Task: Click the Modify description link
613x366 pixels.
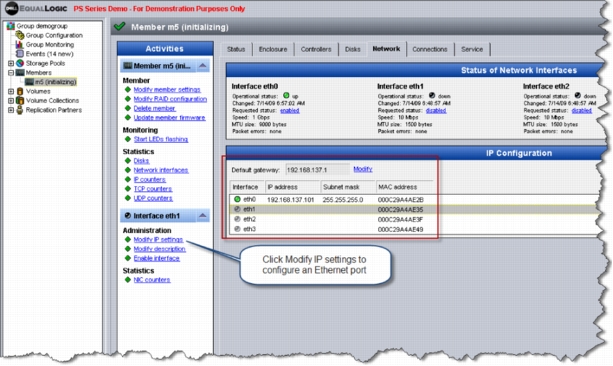Action: click(x=160, y=249)
